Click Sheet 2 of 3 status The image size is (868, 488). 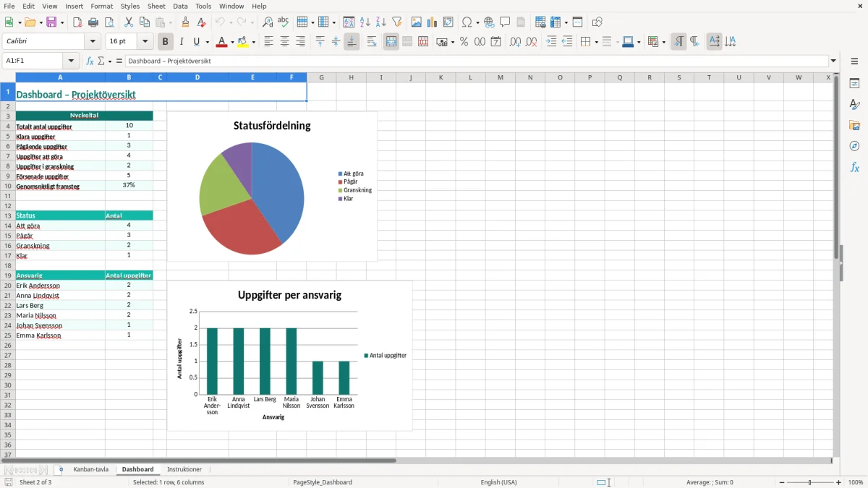pos(35,482)
